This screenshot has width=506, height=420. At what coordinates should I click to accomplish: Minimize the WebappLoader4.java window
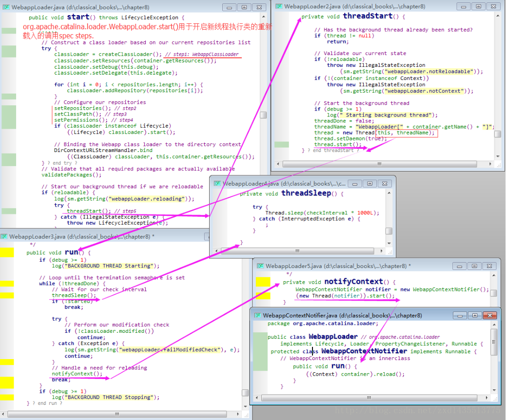pyautogui.click(x=355, y=184)
